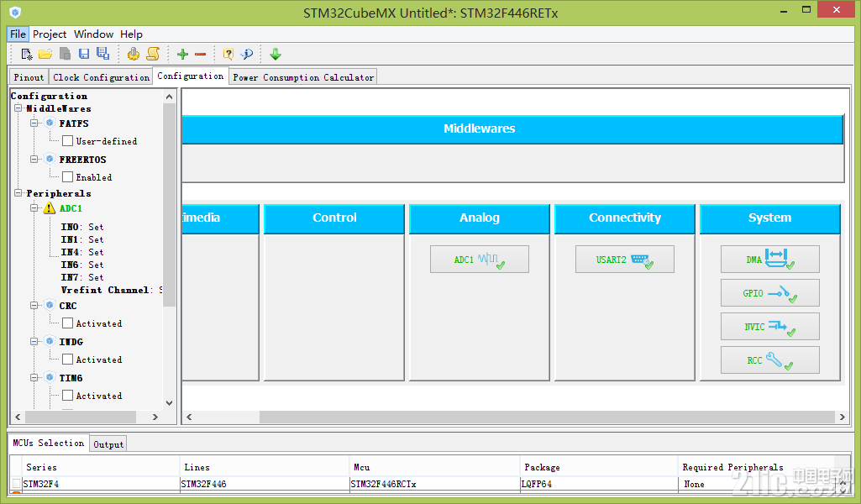Open help via yellow question mark icon

tap(228, 54)
